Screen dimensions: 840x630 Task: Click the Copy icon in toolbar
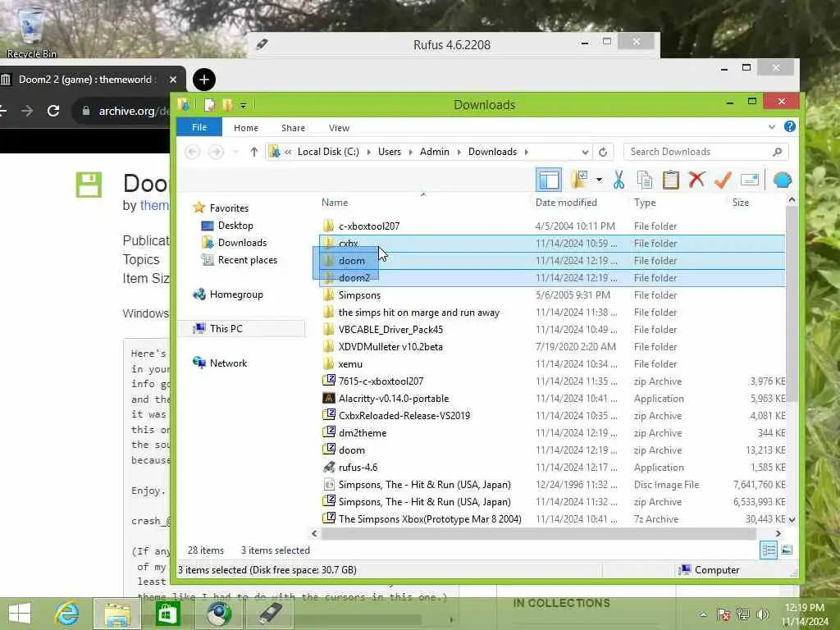pyautogui.click(x=645, y=180)
